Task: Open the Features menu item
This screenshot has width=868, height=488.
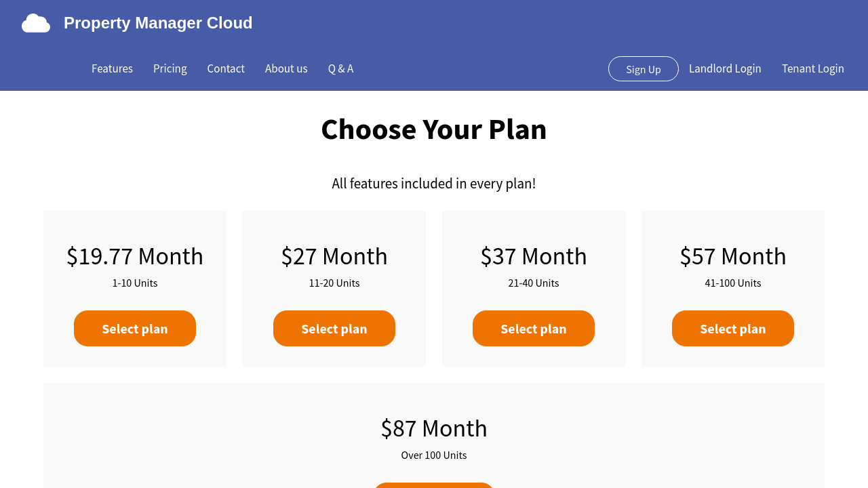Action: coord(112,68)
